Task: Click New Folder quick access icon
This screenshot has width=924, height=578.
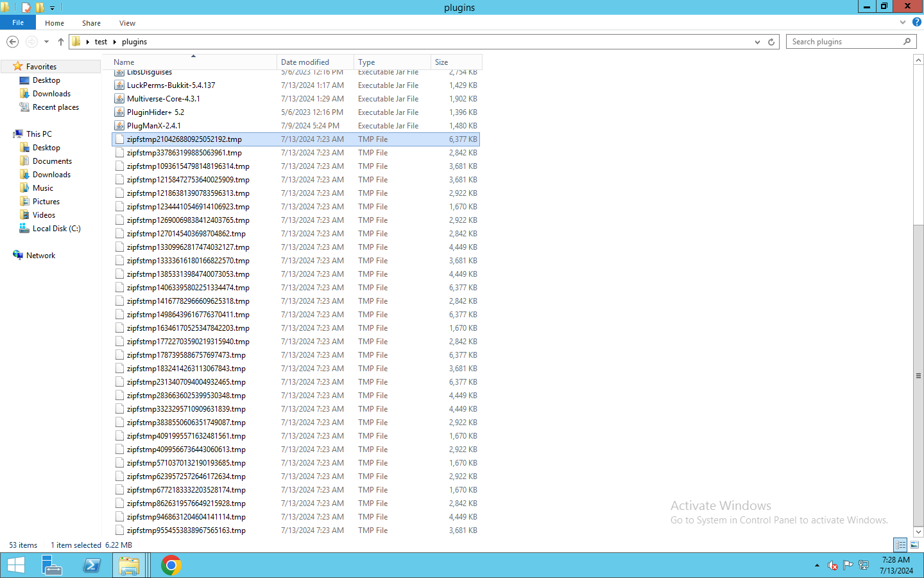Action: [x=40, y=8]
